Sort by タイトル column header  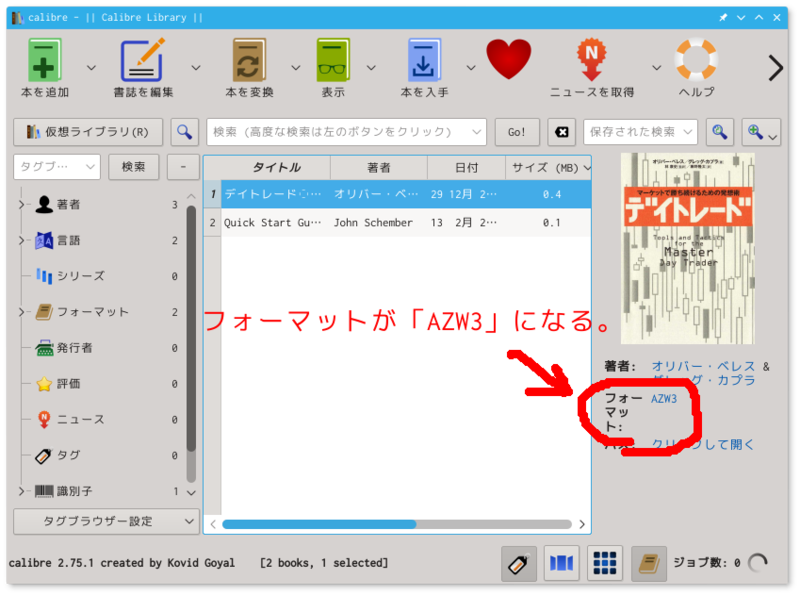pyautogui.click(x=276, y=167)
